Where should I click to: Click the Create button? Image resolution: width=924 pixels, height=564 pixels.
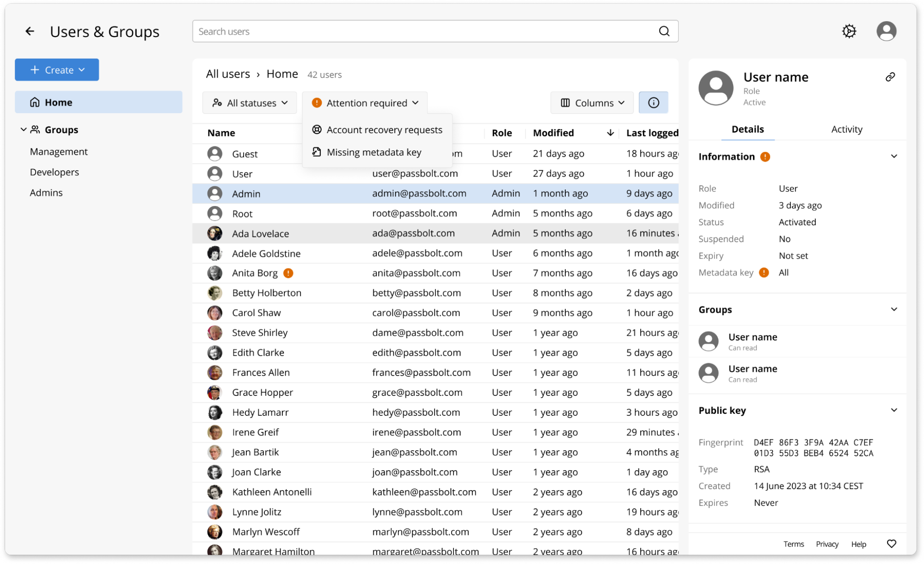click(x=57, y=70)
